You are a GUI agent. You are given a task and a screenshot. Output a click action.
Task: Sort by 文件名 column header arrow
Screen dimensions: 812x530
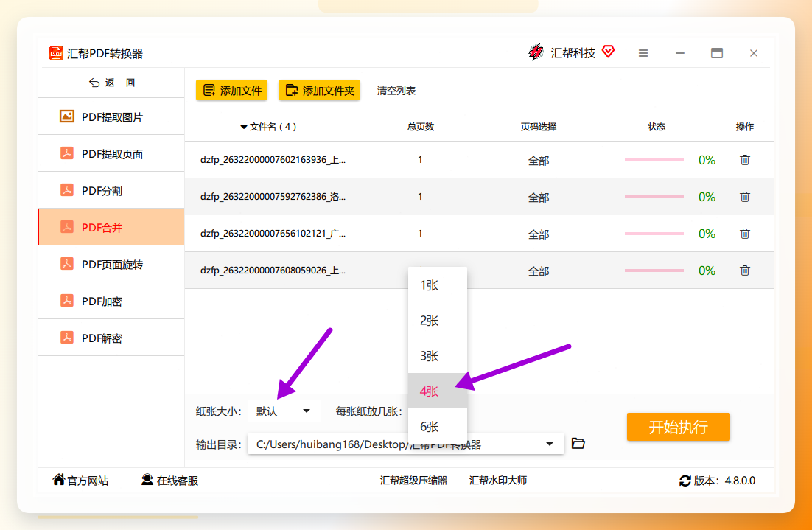[243, 127]
